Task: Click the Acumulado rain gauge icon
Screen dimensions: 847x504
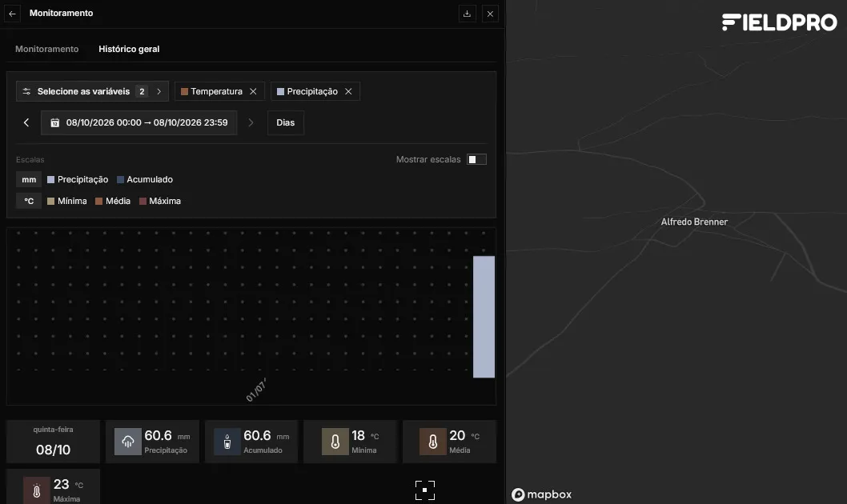Action: pyautogui.click(x=227, y=442)
